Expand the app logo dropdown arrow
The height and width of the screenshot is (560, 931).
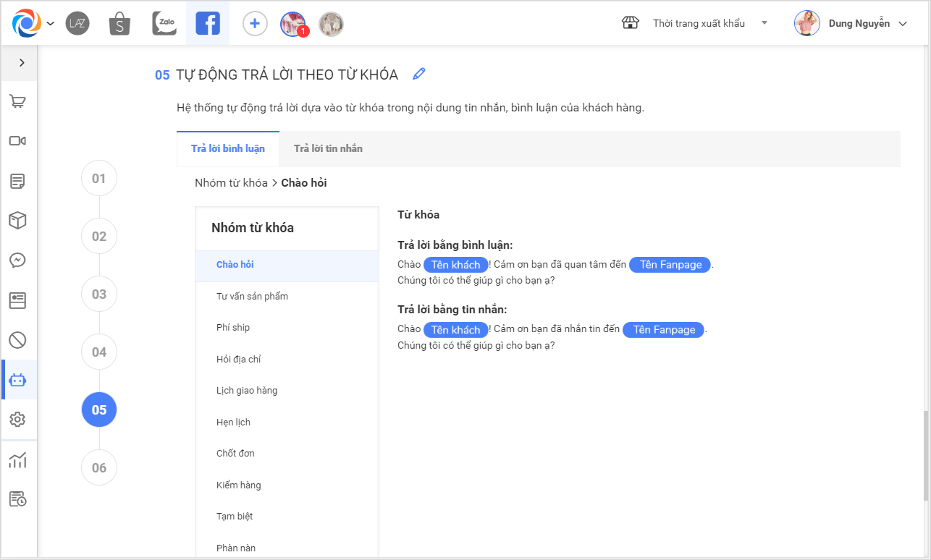(50, 24)
